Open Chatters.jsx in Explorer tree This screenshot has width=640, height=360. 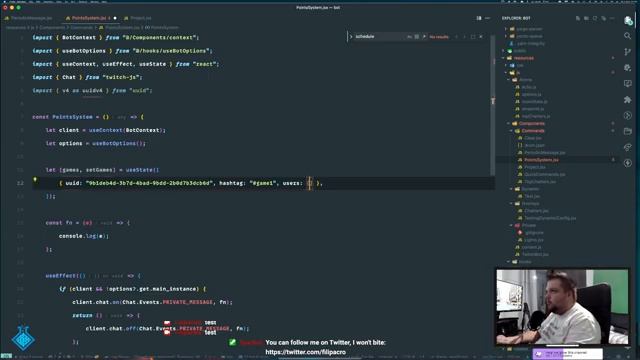click(x=536, y=211)
